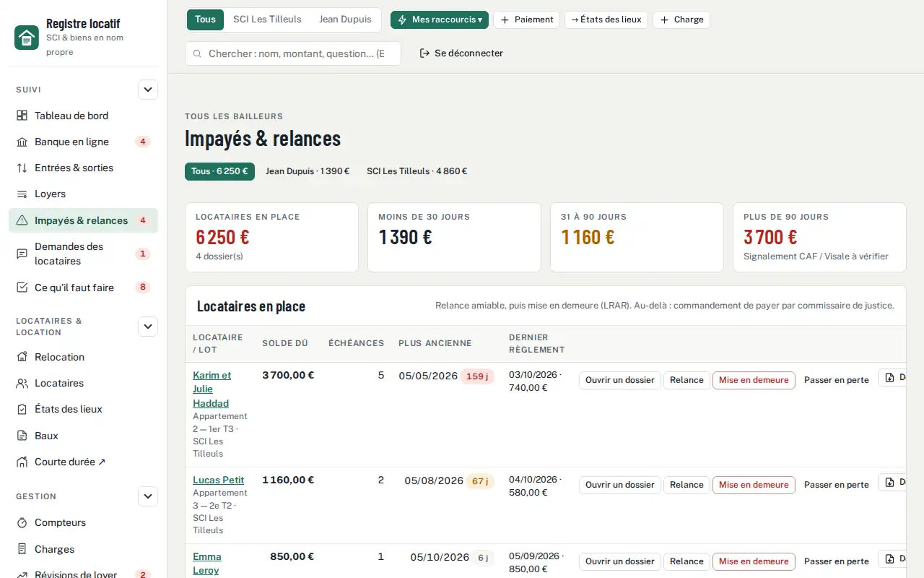Click the search magnifier icon

[x=197, y=53]
